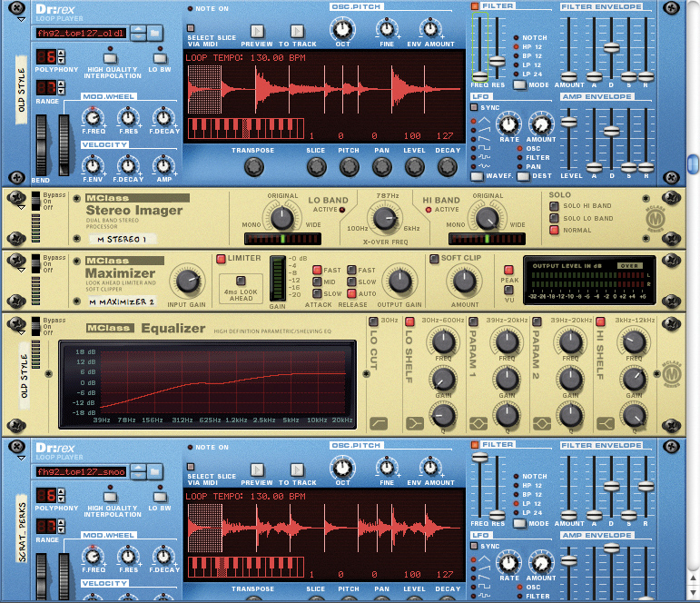The image size is (700, 603).
Task: Click the waveform display in top Dr:rex
Action: pos(324,88)
